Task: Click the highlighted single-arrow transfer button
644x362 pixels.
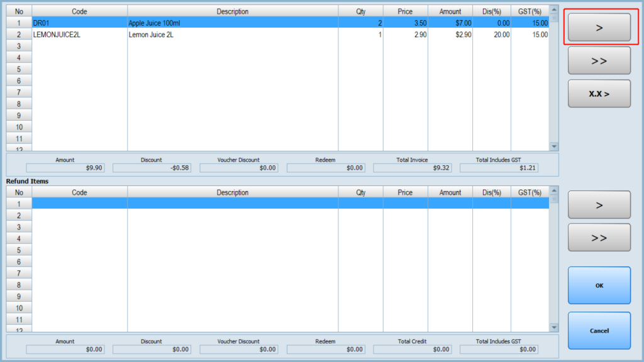Action: point(599,28)
